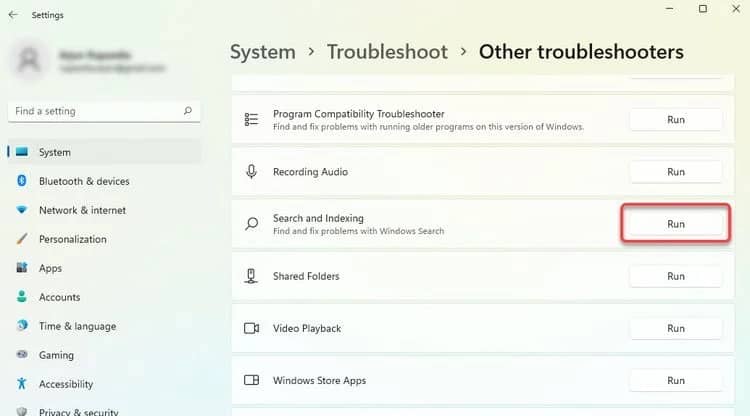Click the Video Playback label
Screen dimensions: 750x416
pyautogui.click(x=307, y=328)
